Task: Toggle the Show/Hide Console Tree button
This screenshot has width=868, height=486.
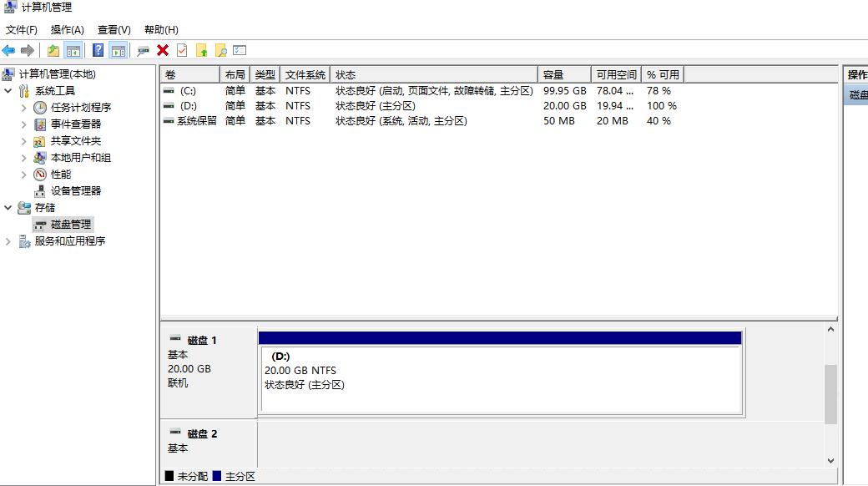Action: click(x=73, y=50)
